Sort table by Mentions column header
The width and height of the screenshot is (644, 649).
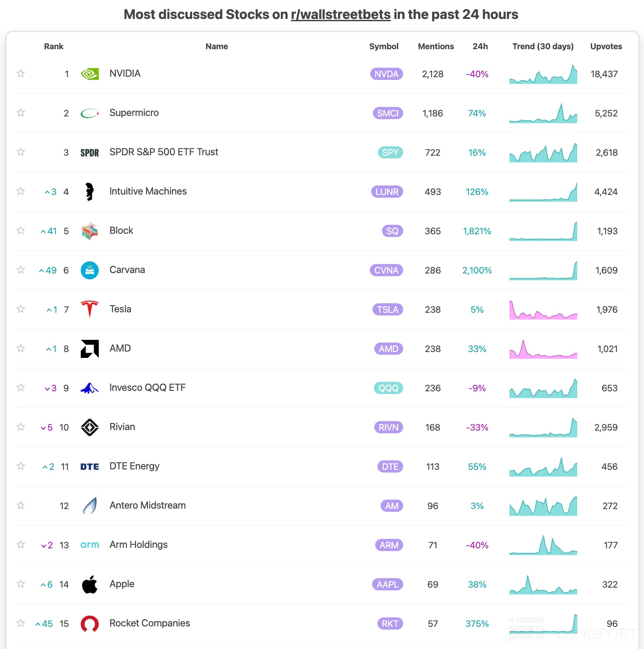tap(436, 46)
